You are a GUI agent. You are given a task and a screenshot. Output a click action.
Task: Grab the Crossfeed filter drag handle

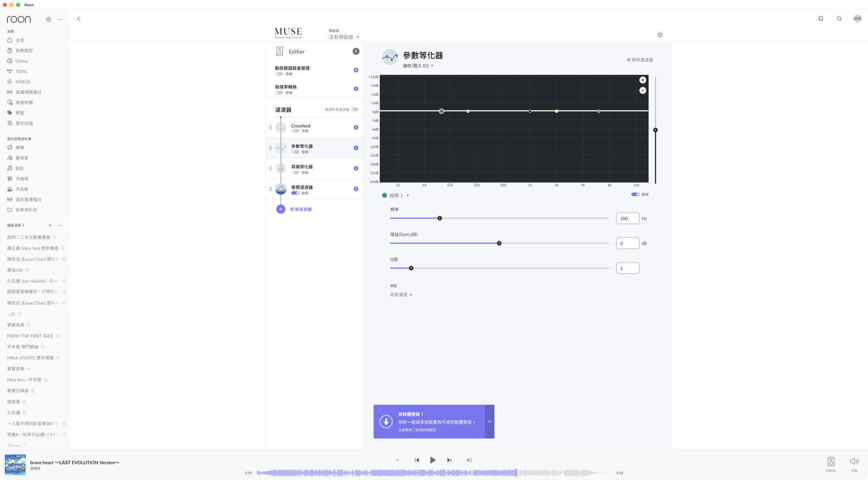[x=270, y=128]
